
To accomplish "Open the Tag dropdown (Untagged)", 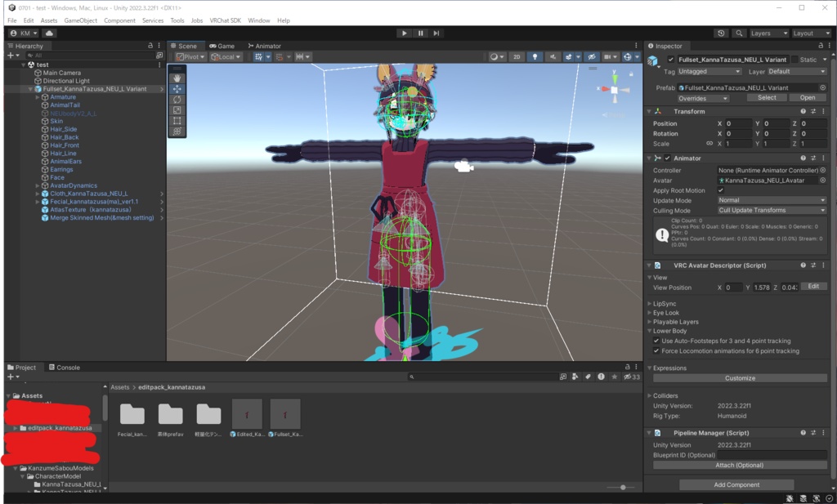I will (x=709, y=71).
